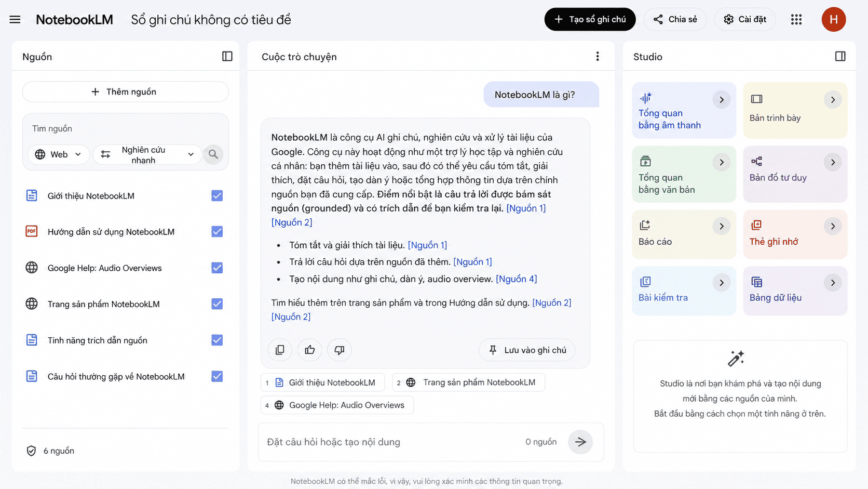Click the globe icon of Google Help source
The width and height of the screenshot is (868, 489).
tap(32, 268)
